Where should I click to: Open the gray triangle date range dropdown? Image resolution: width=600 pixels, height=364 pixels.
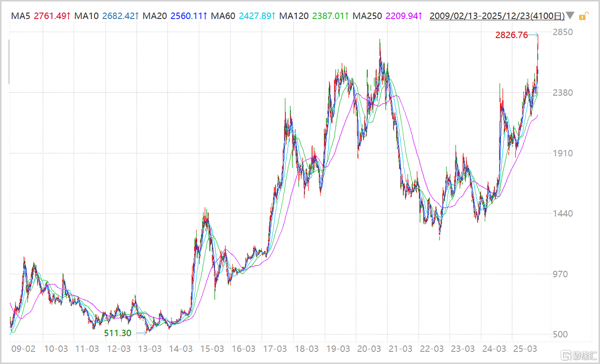pos(570,16)
